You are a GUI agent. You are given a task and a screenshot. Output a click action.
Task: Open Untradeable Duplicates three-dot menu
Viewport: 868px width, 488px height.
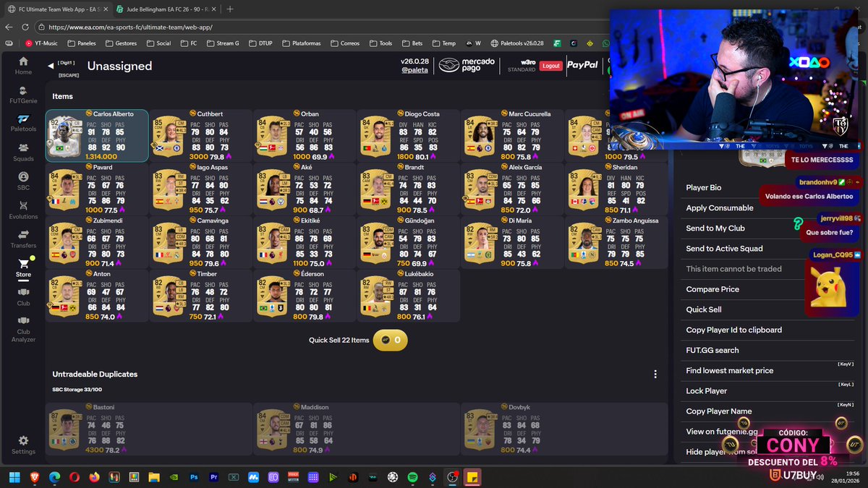tap(655, 374)
